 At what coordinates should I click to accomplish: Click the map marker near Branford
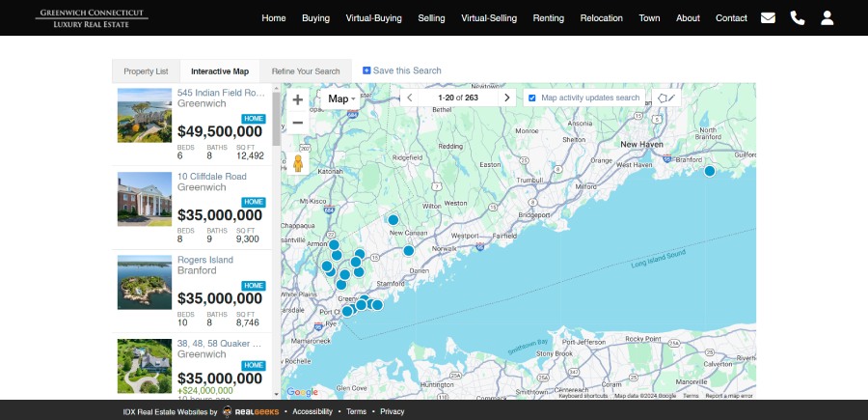[710, 171]
